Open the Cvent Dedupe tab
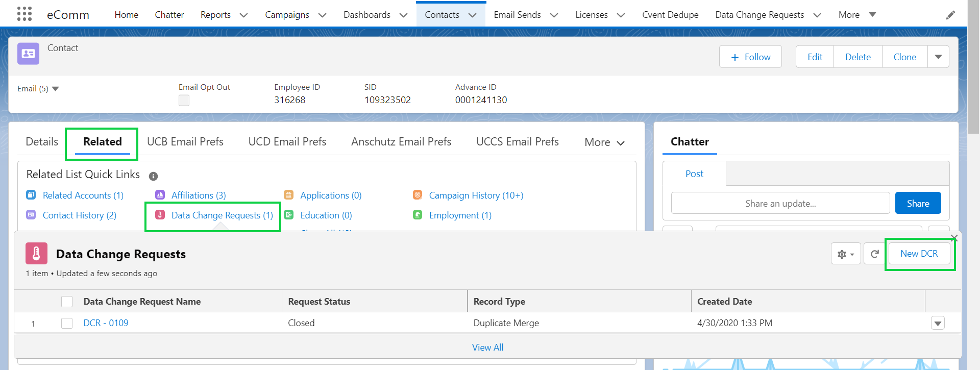The image size is (980, 370). (670, 15)
